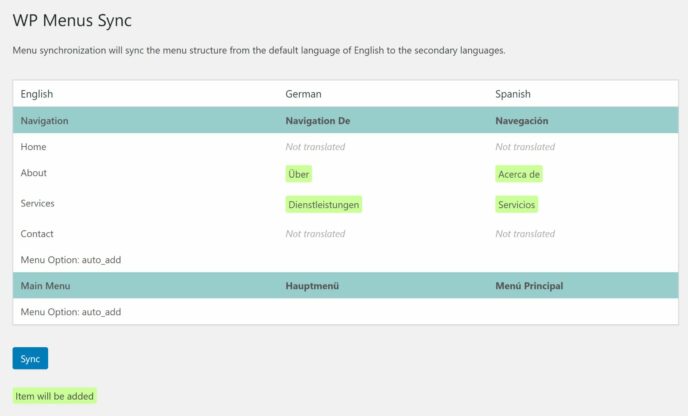Click the blue Sync button
The image size is (688, 416).
[x=30, y=358]
